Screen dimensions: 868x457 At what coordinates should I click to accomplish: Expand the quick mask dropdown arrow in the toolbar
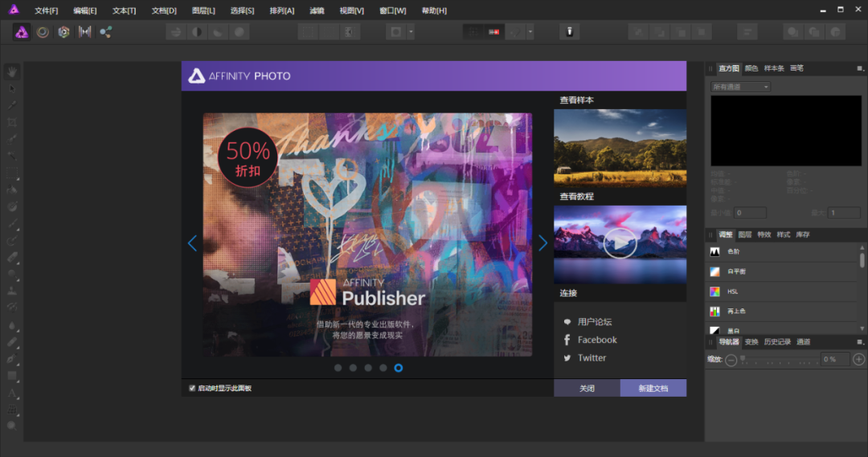(411, 32)
